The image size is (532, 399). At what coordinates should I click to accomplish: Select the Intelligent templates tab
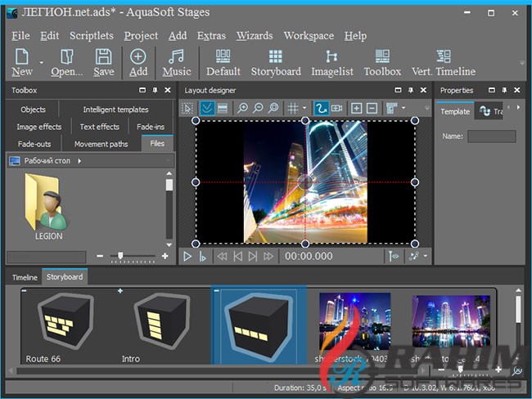point(115,110)
